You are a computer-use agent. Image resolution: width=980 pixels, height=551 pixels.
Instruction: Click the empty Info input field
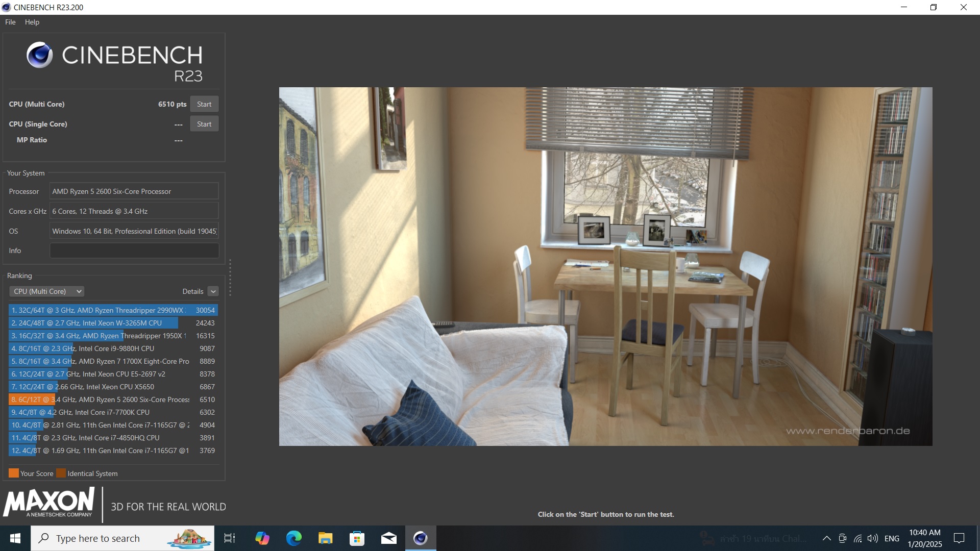(134, 251)
